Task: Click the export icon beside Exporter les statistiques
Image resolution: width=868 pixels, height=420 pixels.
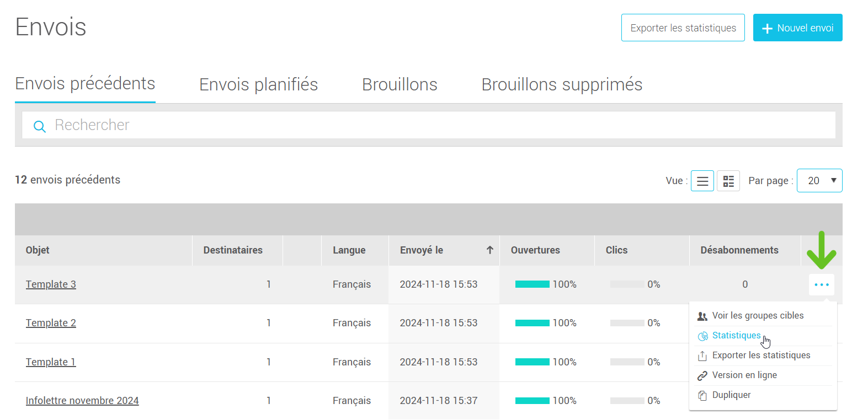Action: pyautogui.click(x=703, y=356)
